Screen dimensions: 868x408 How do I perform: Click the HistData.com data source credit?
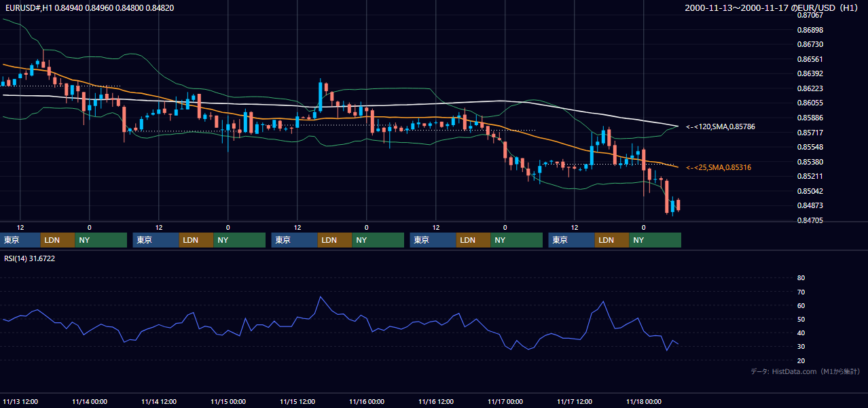pyautogui.click(x=806, y=372)
